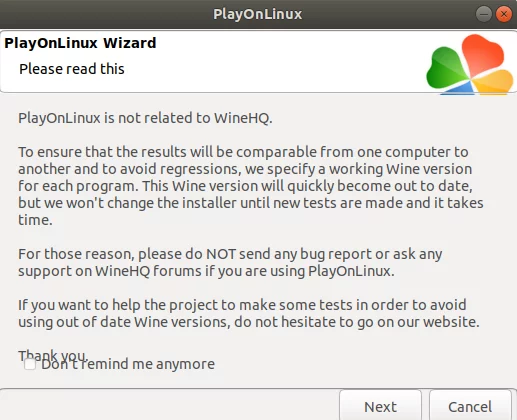The height and width of the screenshot is (420, 517).
Task: Click the 'Don't remind me anymore' label text
Action: click(128, 364)
